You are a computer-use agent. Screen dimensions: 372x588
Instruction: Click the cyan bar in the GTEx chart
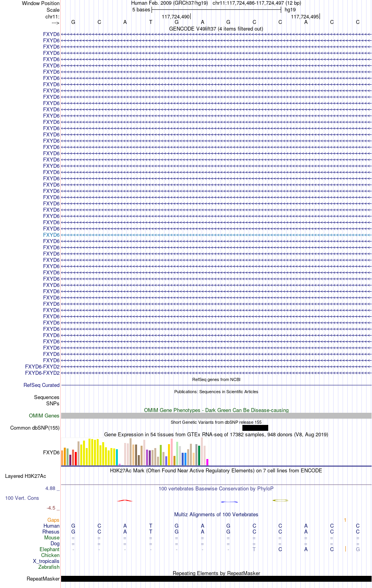coord(117,457)
